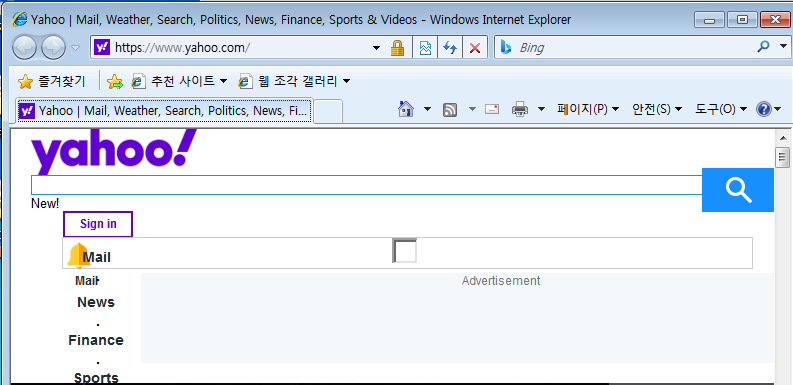Click the Yahoo web search input field

(367, 185)
